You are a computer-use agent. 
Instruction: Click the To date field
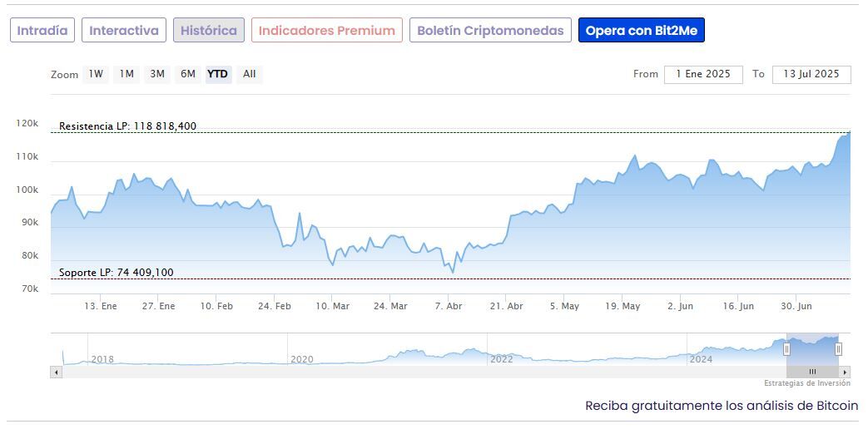(811, 74)
